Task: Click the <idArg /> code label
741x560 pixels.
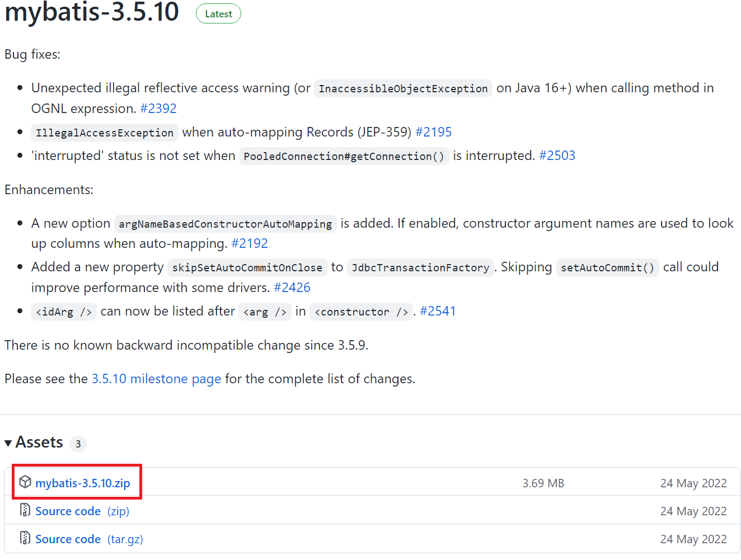Action: (x=64, y=312)
